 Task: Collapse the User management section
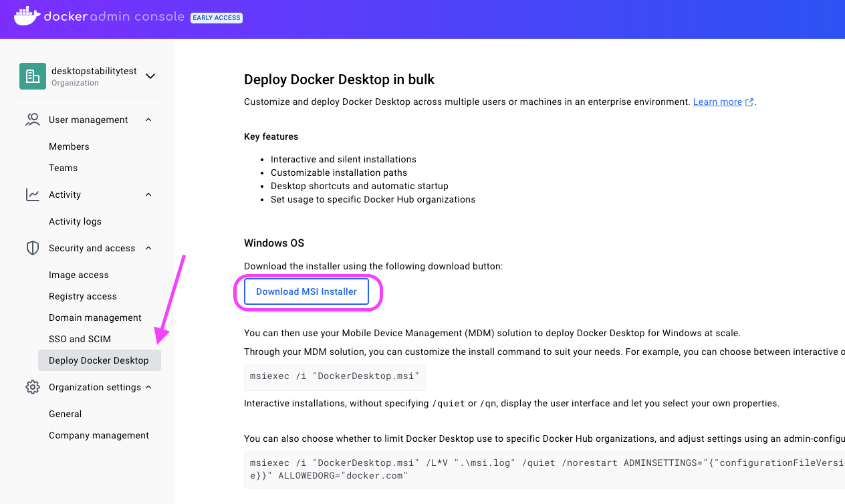pyautogui.click(x=148, y=119)
